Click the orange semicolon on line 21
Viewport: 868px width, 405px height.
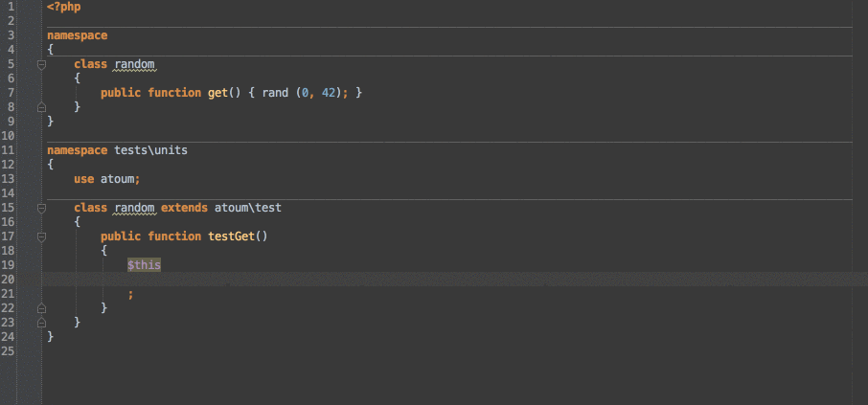[130, 294]
